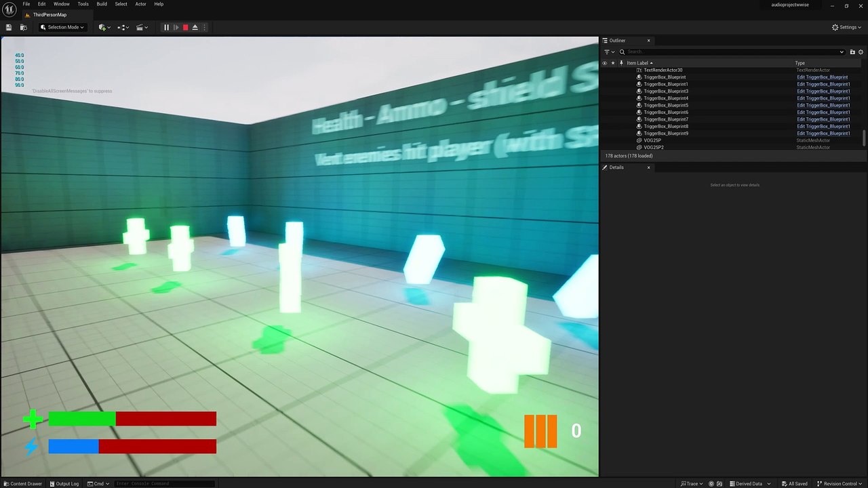This screenshot has height=488, width=868.
Task: Open the Help menu
Action: pos(159,4)
